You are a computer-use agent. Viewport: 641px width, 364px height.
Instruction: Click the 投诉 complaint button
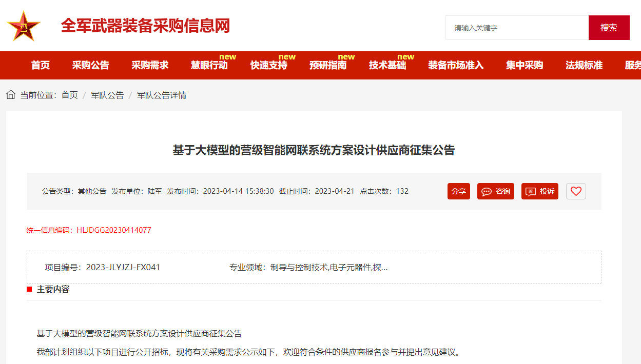(x=540, y=191)
